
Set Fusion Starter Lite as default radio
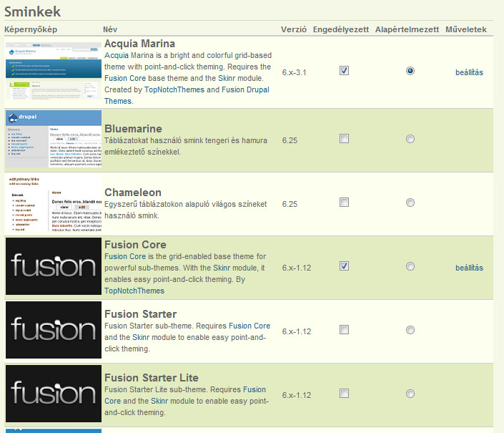(410, 394)
